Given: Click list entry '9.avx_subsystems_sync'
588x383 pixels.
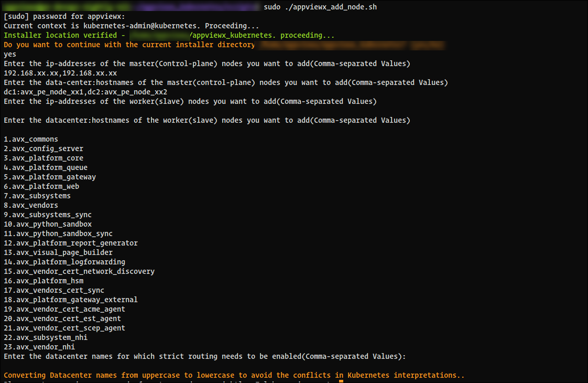Looking at the screenshot, I should click(x=48, y=215).
